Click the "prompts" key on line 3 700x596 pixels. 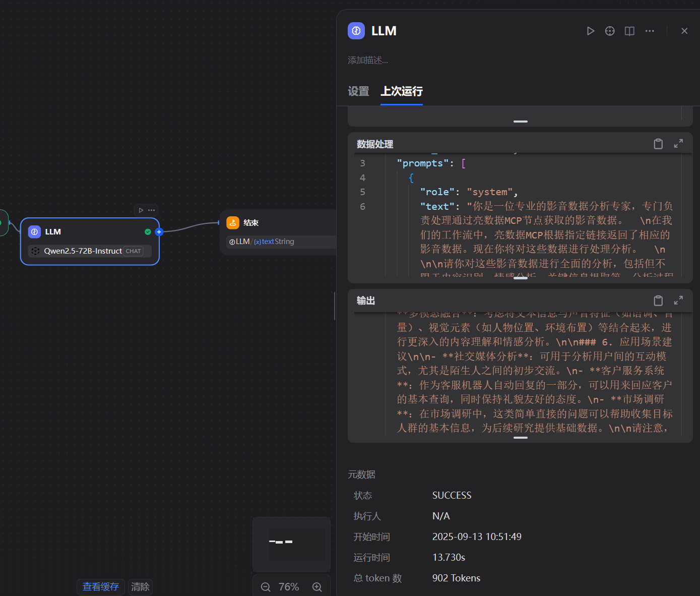point(423,163)
